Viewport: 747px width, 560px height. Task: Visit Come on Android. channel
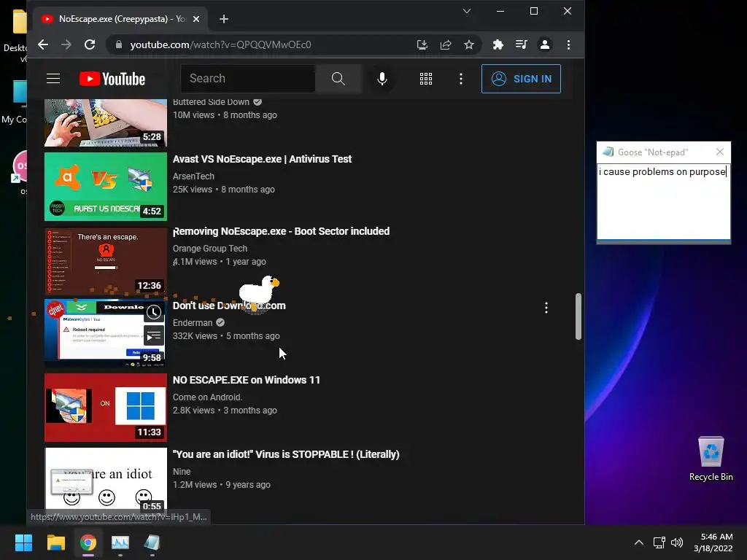207,397
